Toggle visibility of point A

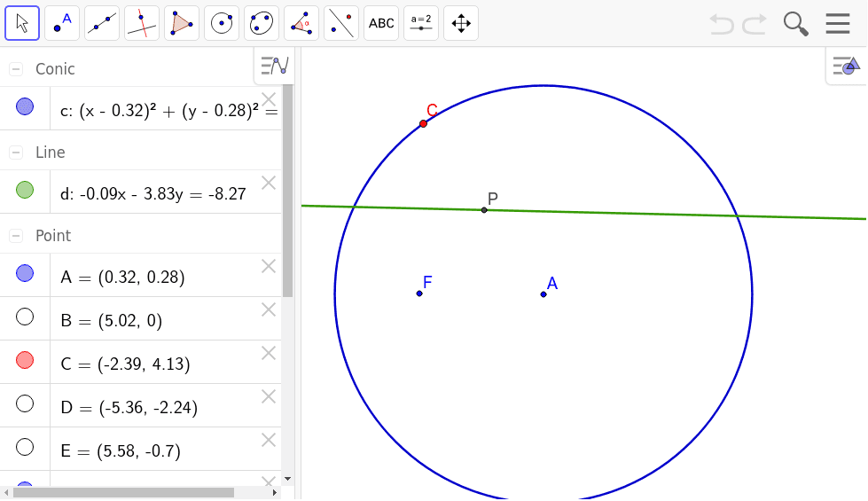click(x=25, y=273)
